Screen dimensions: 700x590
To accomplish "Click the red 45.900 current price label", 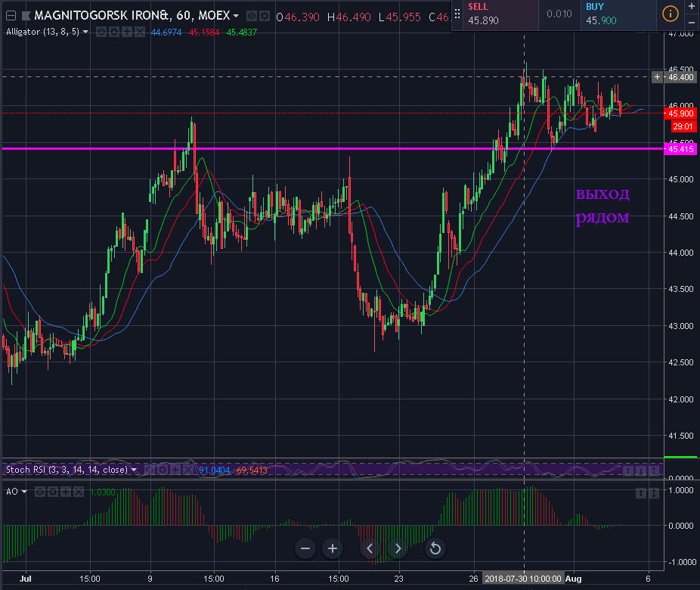I will (x=680, y=113).
